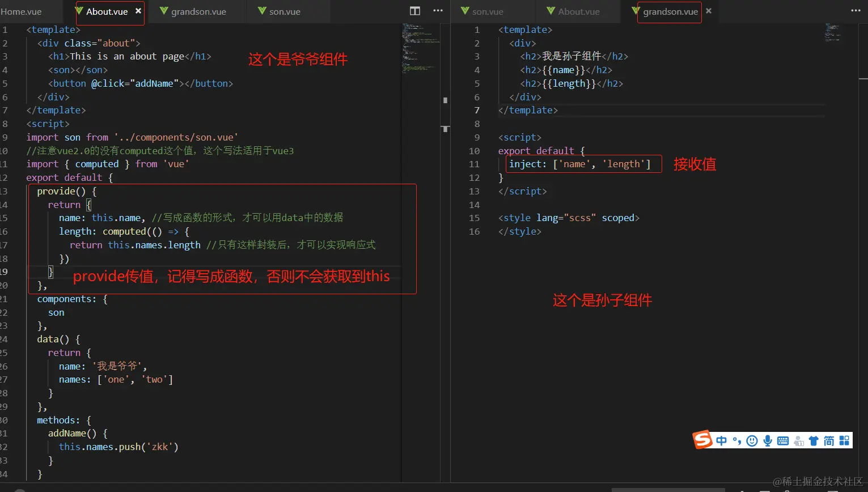
Task: Toggle Simplified/Traditional (简) in Sogou bar
Action: click(x=829, y=441)
